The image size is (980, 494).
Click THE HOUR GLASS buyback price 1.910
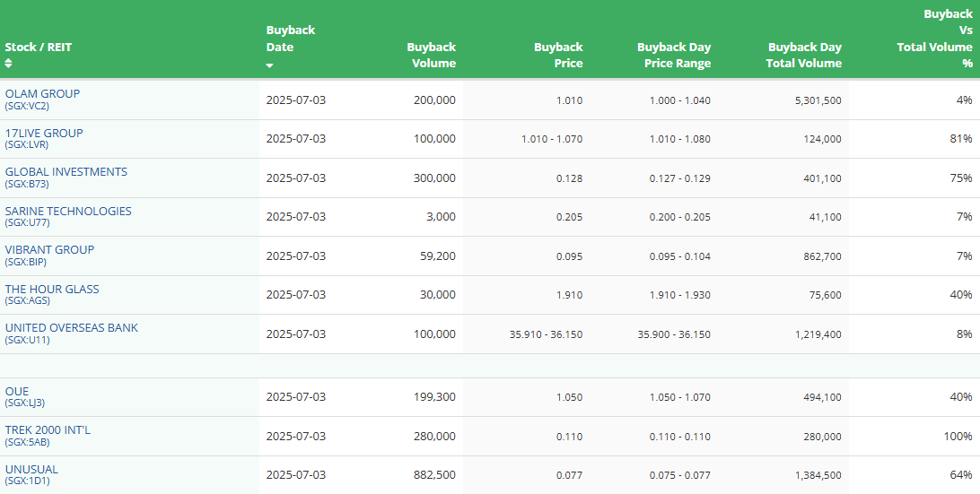(569, 295)
